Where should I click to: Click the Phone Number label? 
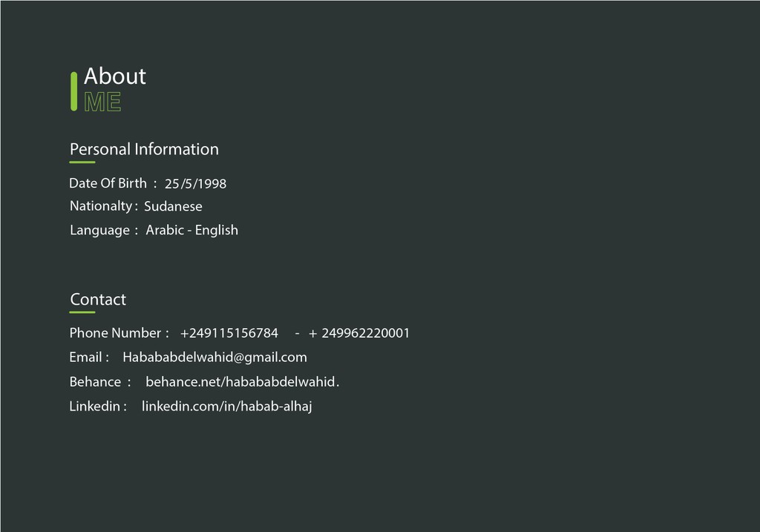click(x=115, y=333)
